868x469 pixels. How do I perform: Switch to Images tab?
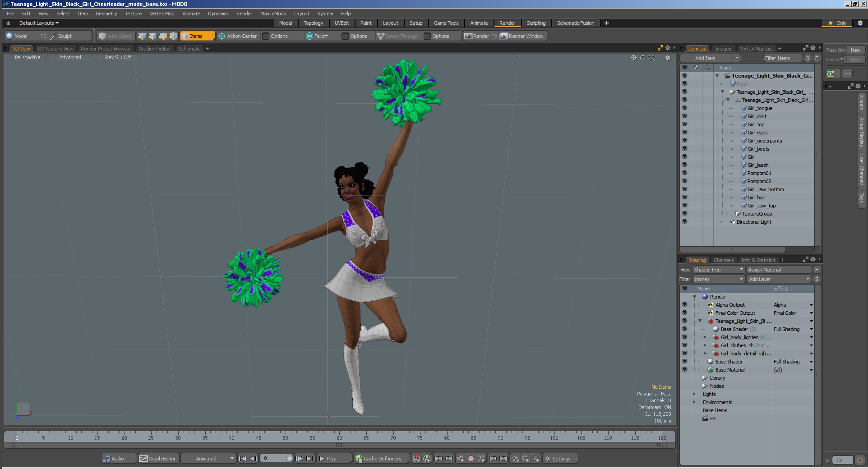(x=723, y=49)
